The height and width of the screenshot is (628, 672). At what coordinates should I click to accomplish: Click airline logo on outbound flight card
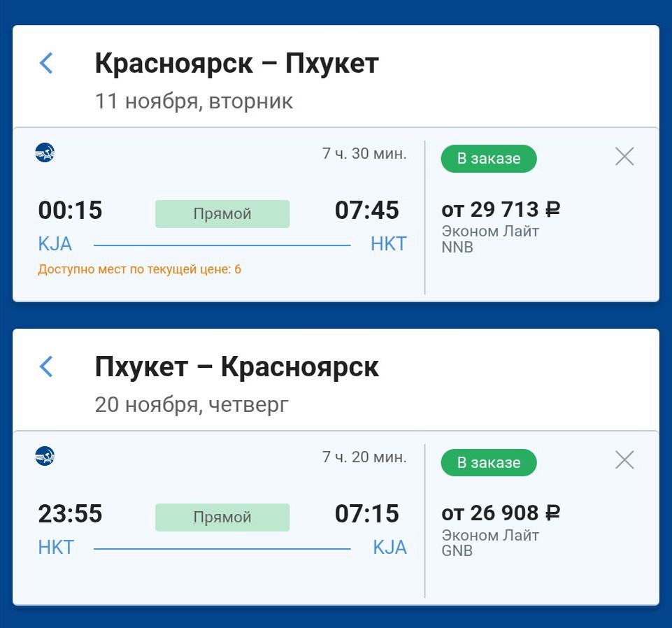45,152
